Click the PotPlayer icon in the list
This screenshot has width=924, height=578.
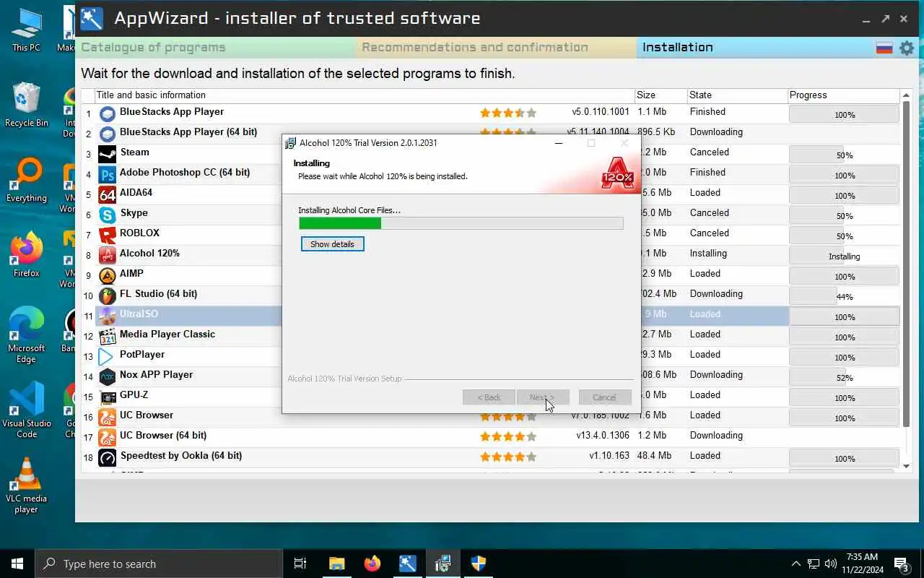coord(107,356)
